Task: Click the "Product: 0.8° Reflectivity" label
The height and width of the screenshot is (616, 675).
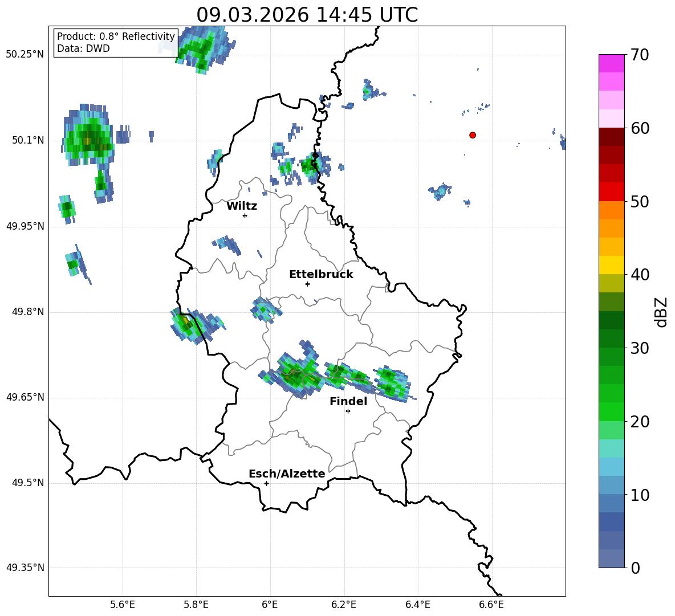Action: (116, 36)
